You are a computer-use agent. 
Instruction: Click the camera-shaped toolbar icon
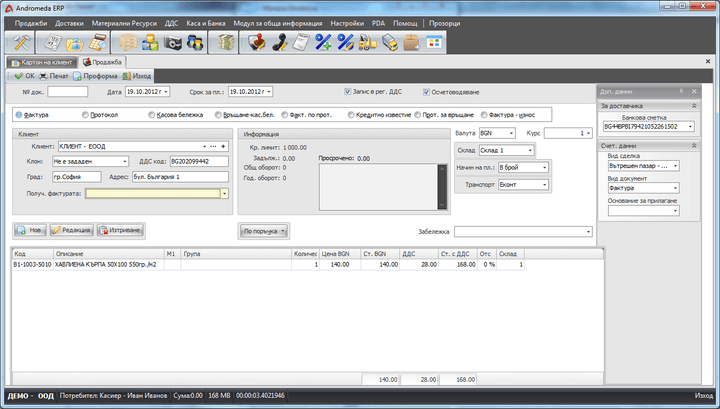pos(173,43)
